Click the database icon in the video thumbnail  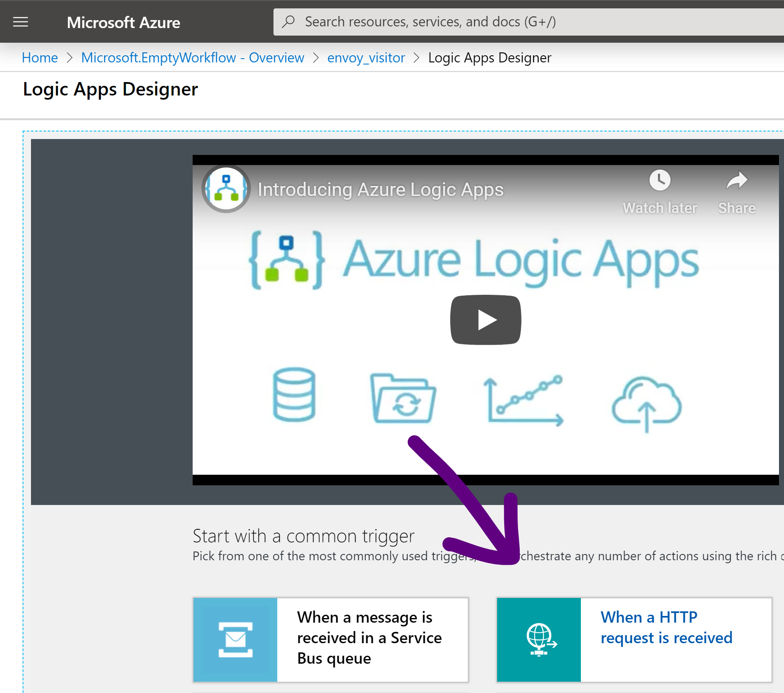[294, 394]
